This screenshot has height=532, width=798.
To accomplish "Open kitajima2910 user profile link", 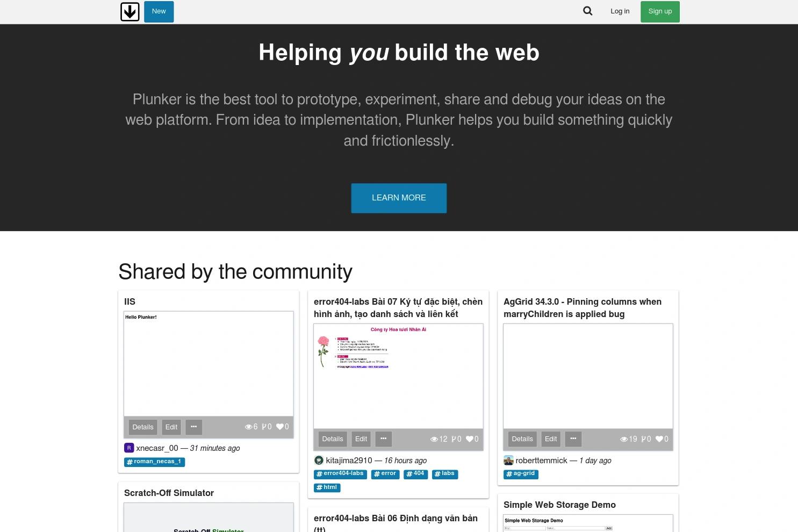I will point(349,461).
